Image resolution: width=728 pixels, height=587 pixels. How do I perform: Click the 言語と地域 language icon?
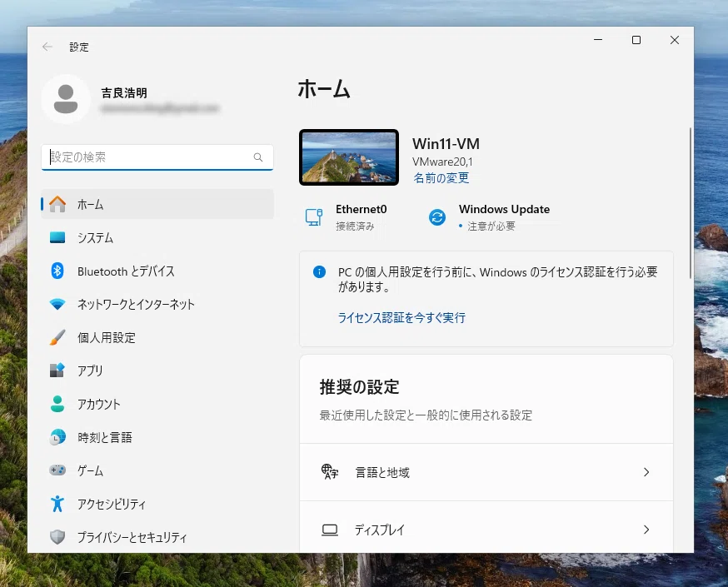coord(330,472)
